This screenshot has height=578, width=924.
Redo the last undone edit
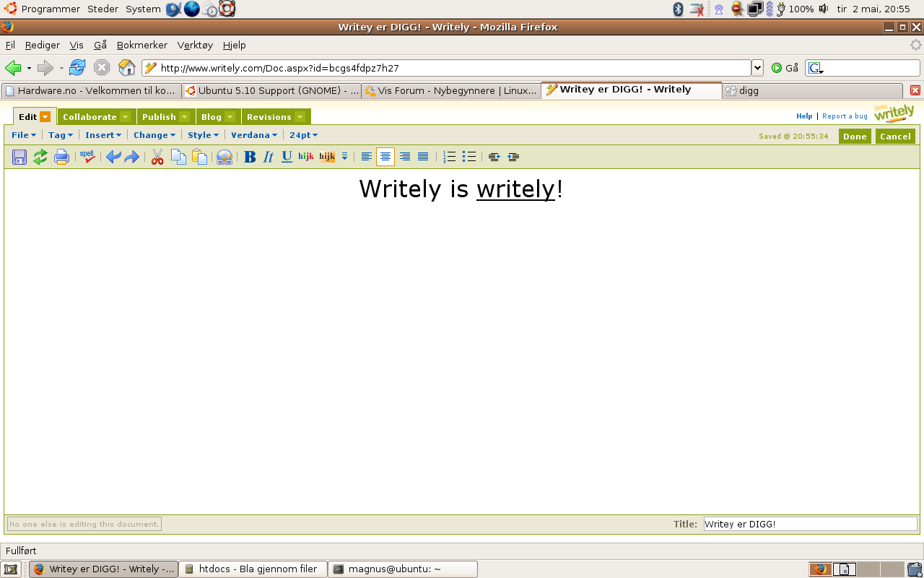pyautogui.click(x=131, y=157)
